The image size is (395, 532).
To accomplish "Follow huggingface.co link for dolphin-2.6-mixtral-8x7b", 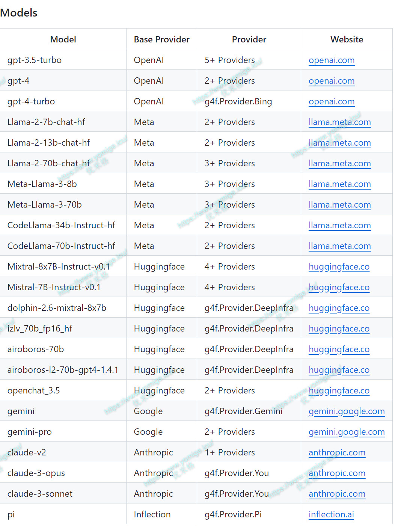I will pyautogui.click(x=339, y=308).
